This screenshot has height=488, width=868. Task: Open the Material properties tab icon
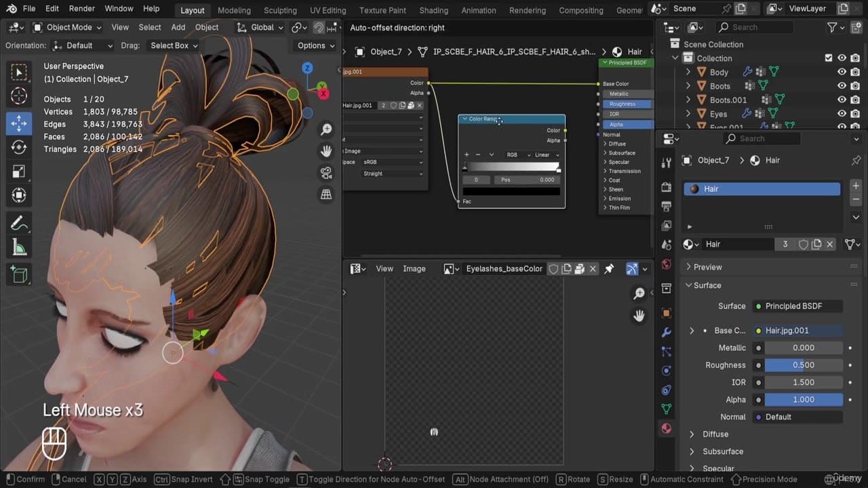coord(667,428)
